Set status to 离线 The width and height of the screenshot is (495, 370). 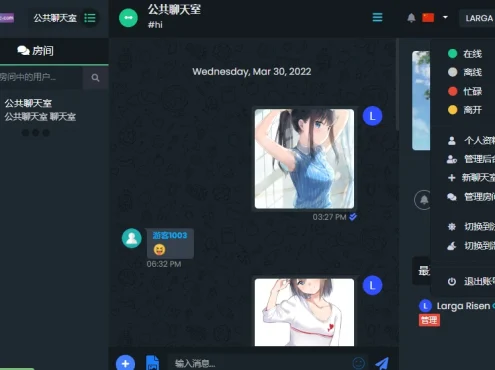(x=465, y=72)
